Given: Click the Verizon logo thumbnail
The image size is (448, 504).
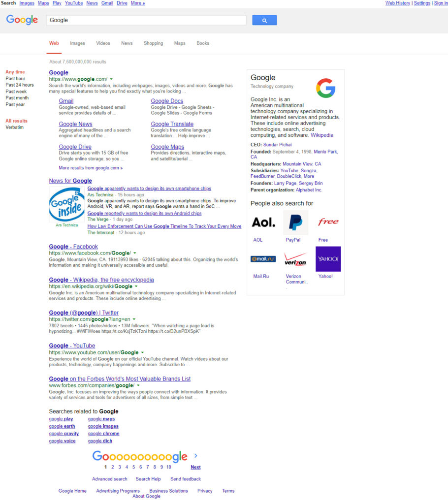Looking at the screenshot, I should tap(295, 259).
